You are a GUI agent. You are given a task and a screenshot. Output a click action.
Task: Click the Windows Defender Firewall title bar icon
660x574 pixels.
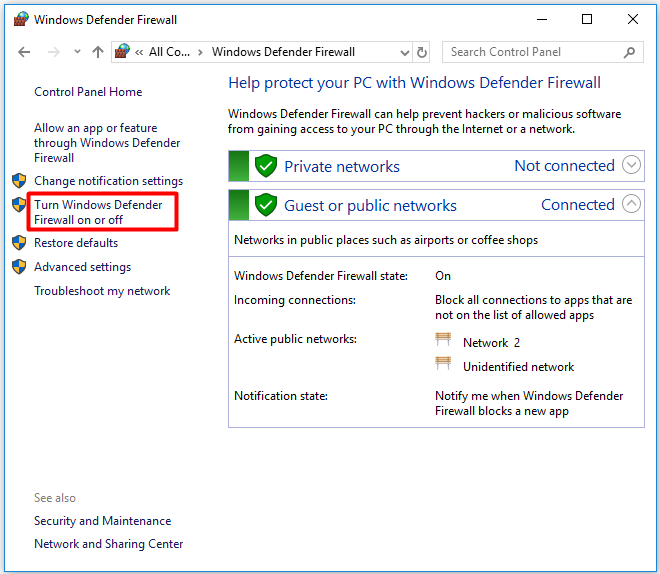coord(21,19)
